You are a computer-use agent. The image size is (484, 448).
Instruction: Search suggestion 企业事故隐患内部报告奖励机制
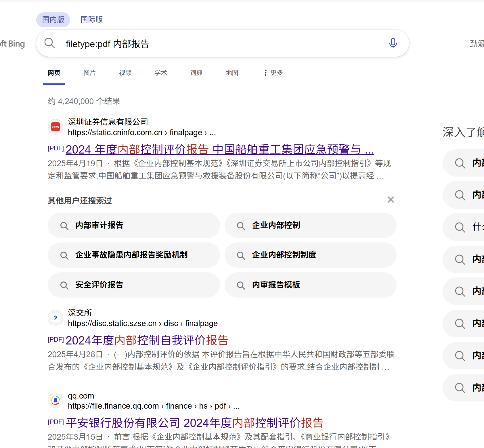(x=134, y=255)
